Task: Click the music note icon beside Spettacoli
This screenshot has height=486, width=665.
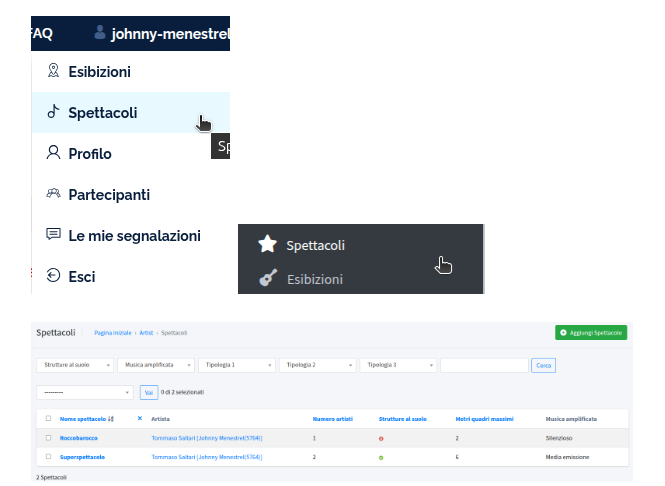Action: click(54, 112)
